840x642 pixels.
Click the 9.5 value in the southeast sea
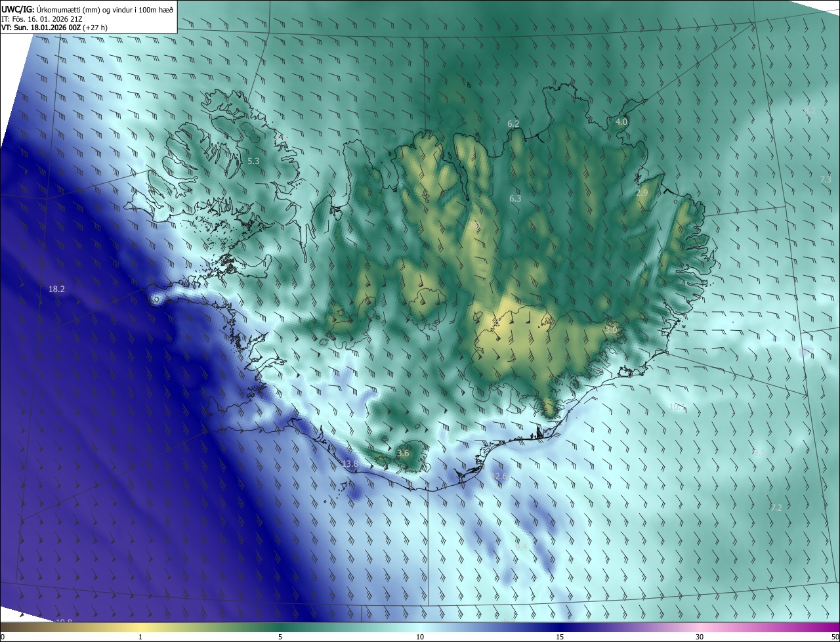[759, 452]
